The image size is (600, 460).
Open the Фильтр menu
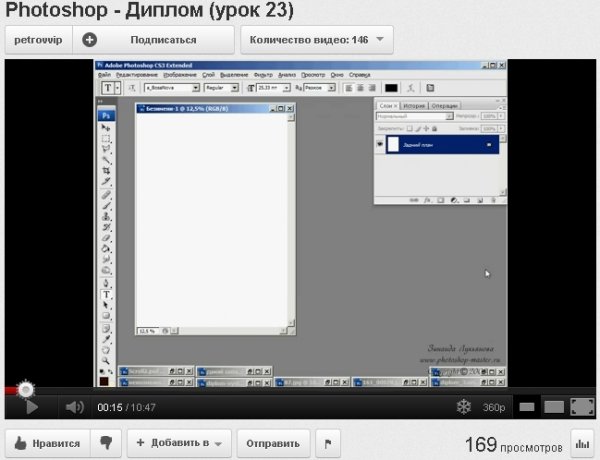click(x=263, y=75)
